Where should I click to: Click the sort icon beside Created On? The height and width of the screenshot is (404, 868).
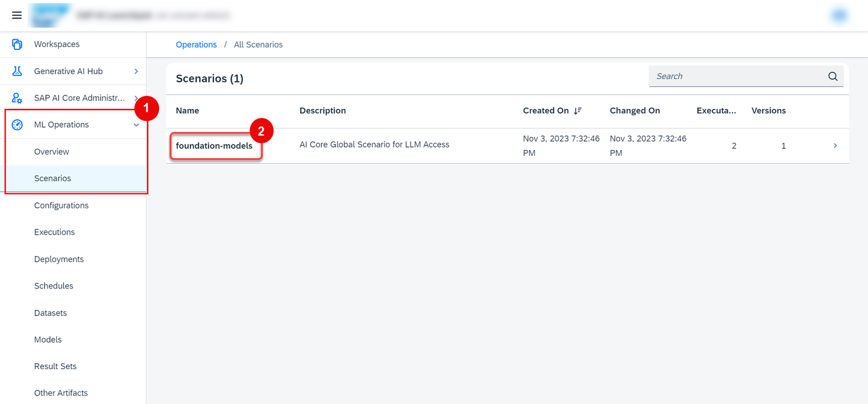point(577,111)
